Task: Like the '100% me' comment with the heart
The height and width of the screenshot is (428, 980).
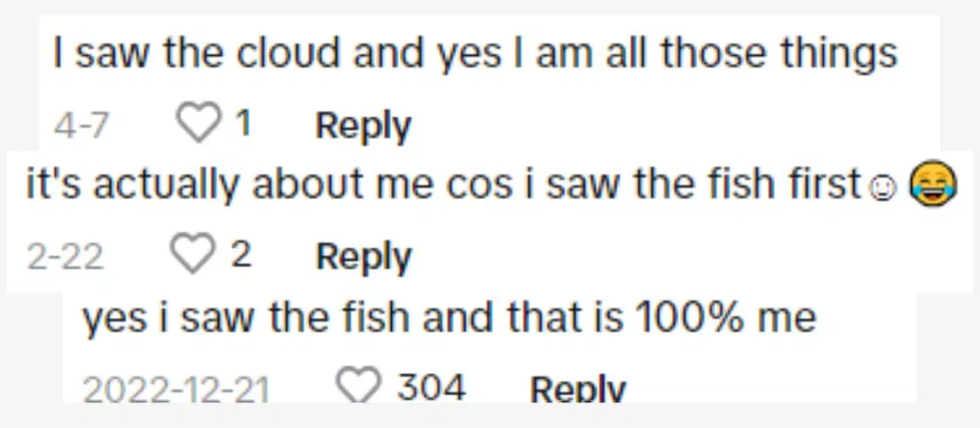Action: pyautogui.click(x=360, y=386)
